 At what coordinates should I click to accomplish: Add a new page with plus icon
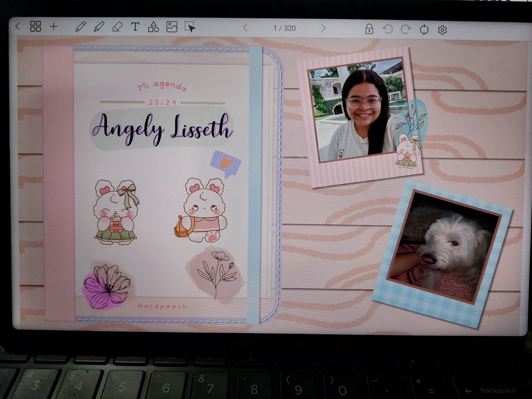click(54, 26)
